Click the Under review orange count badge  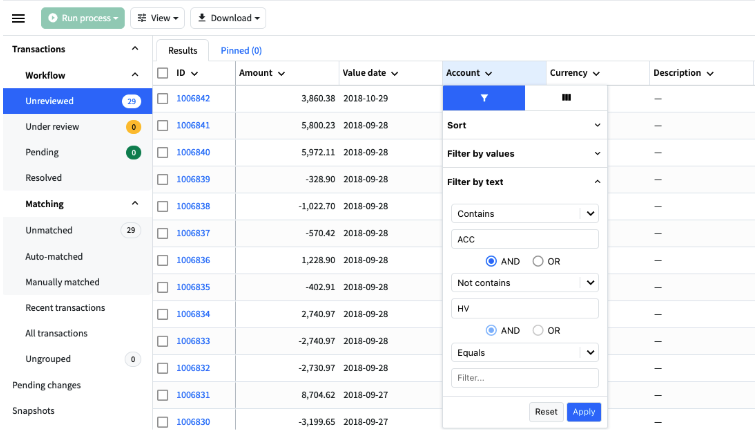click(x=133, y=127)
